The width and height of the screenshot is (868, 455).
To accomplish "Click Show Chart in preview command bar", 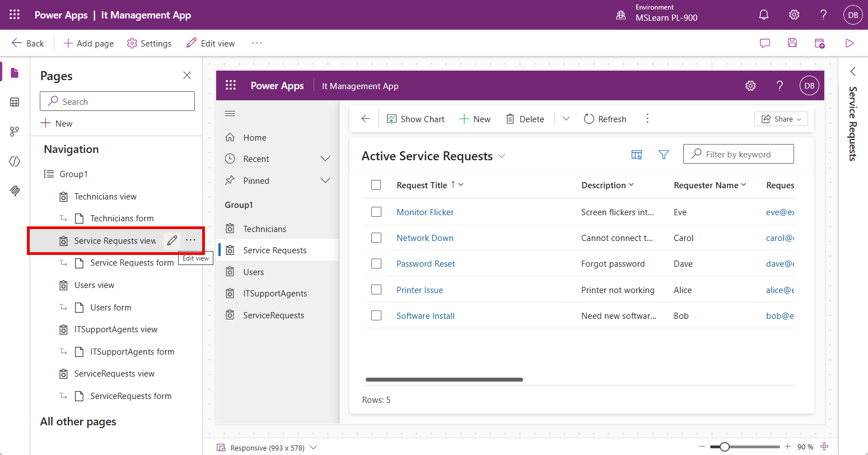I will pos(416,119).
